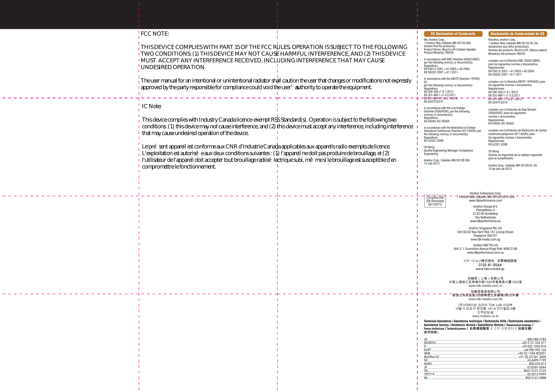The width and height of the screenshot is (555, 392).
Task: Open the www.tdkperformance.com link
Action: coord(485,200)
